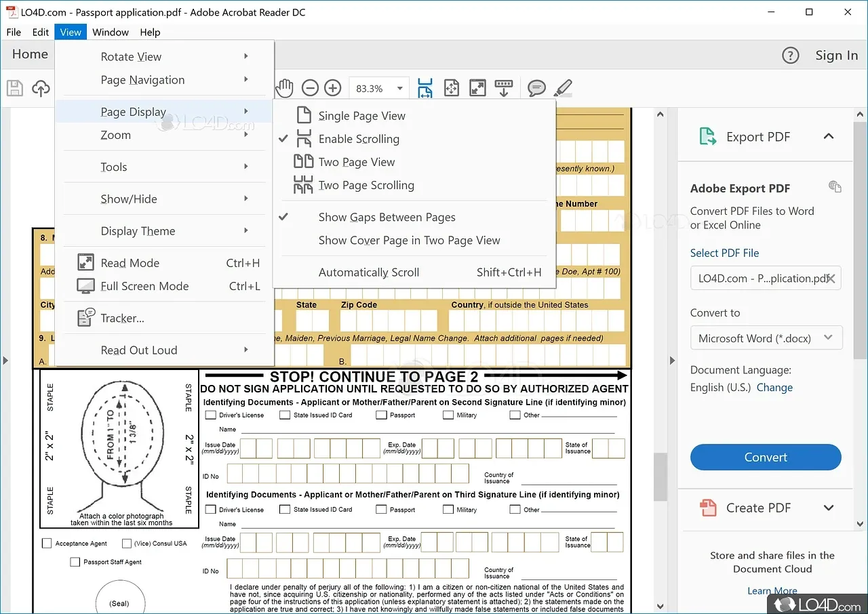Check State Issued ID Card under Second Signature
The image size is (868, 614).
point(285,415)
